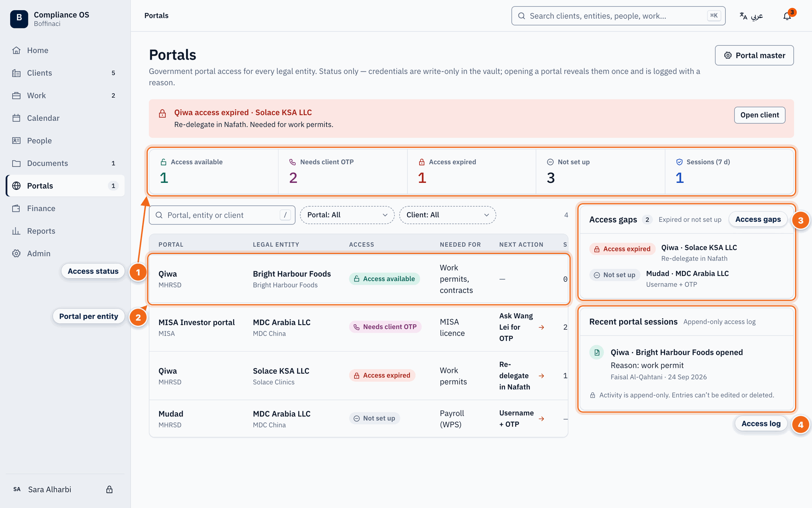812x508 pixels.
Task: Click the Calendar icon in the sidebar
Action: [x=16, y=118]
